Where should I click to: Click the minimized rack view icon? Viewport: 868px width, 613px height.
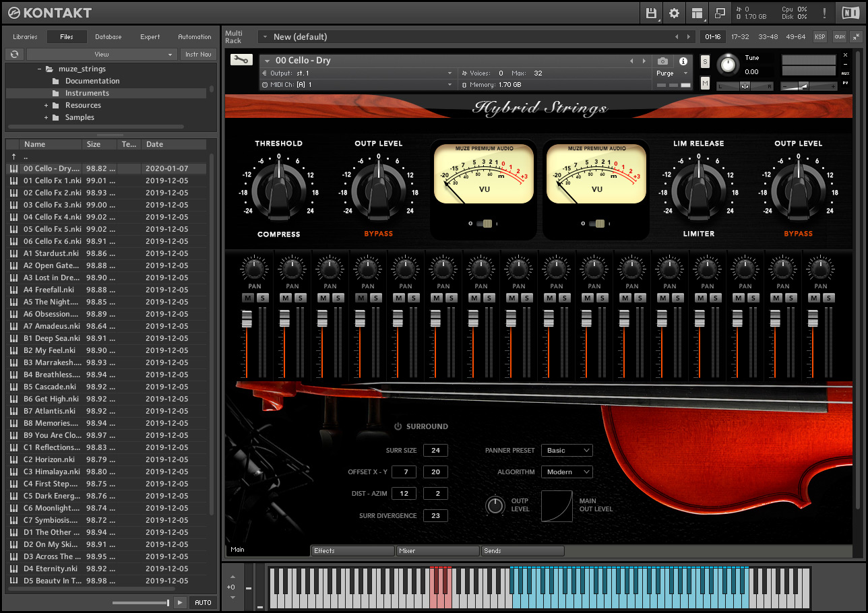[x=720, y=13]
